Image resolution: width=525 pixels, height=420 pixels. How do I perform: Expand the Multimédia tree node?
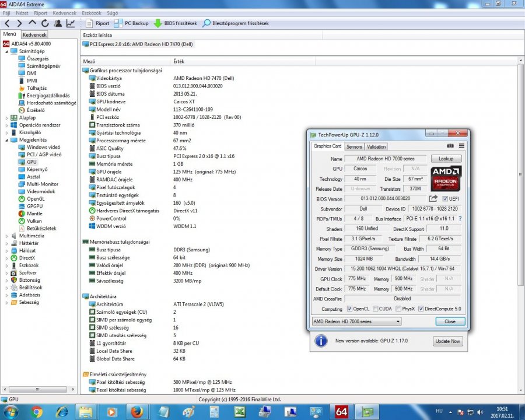[x=6, y=236]
